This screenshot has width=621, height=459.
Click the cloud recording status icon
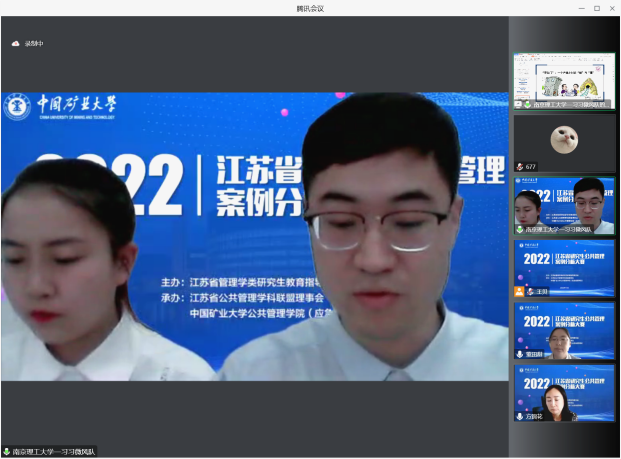click(x=16, y=44)
